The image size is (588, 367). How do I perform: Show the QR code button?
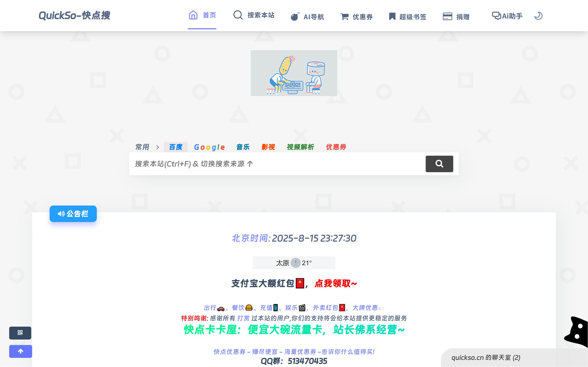pyautogui.click(x=20, y=333)
